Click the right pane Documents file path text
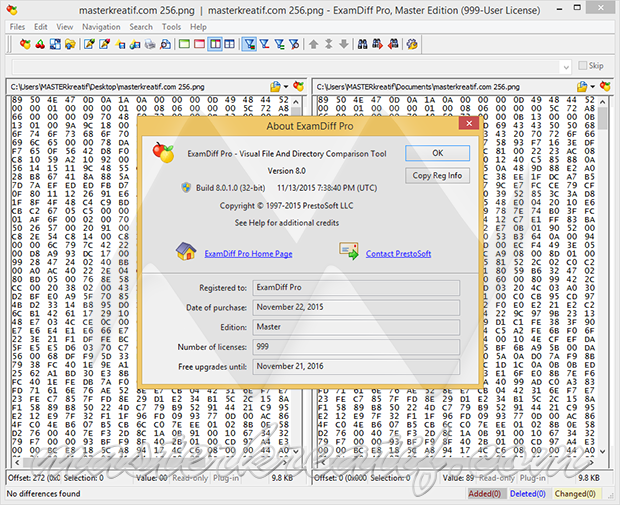 pyautogui.click(x=418, y=87)
